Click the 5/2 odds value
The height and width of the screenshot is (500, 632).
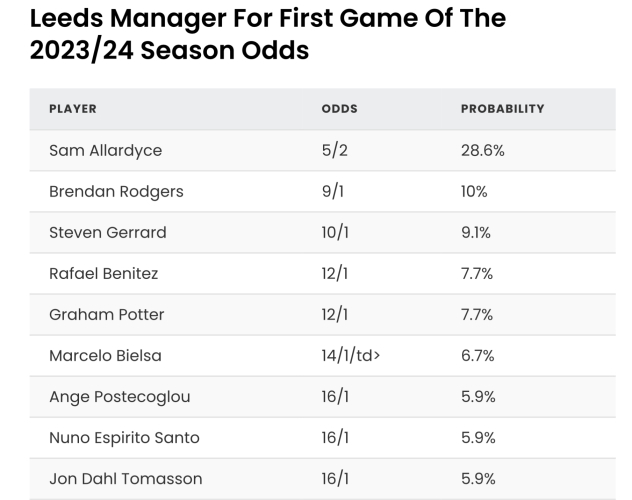(x=333, y=150)
